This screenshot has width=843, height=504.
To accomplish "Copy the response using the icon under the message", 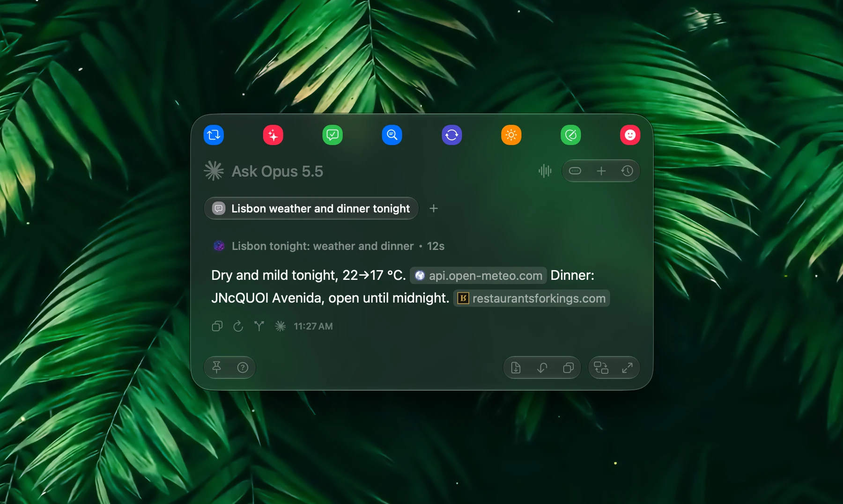I will (x=217, y=326).
